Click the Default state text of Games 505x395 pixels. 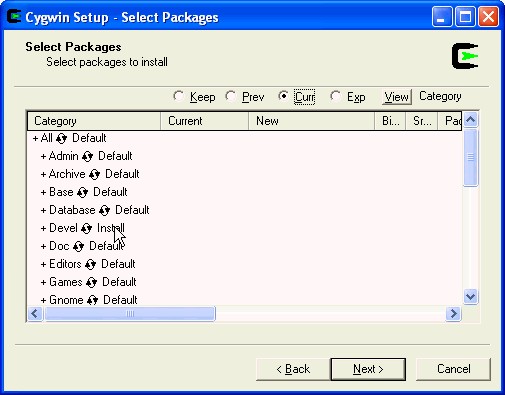click(119, 282)
